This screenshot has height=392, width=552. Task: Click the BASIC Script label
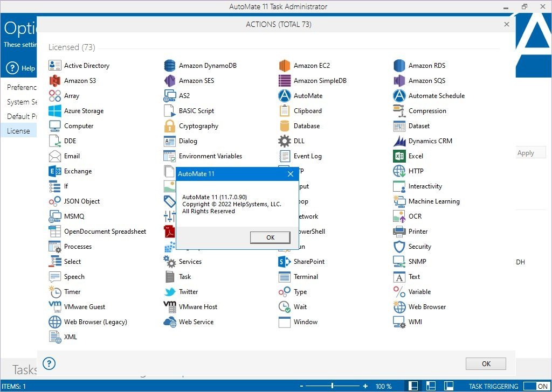click(196, 111)
